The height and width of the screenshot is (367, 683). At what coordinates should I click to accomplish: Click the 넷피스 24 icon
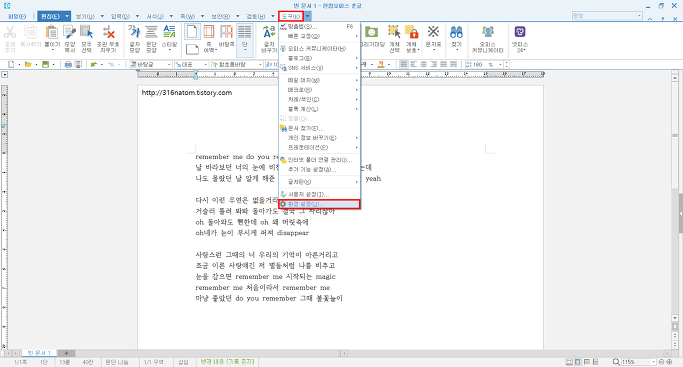point(520,32)
